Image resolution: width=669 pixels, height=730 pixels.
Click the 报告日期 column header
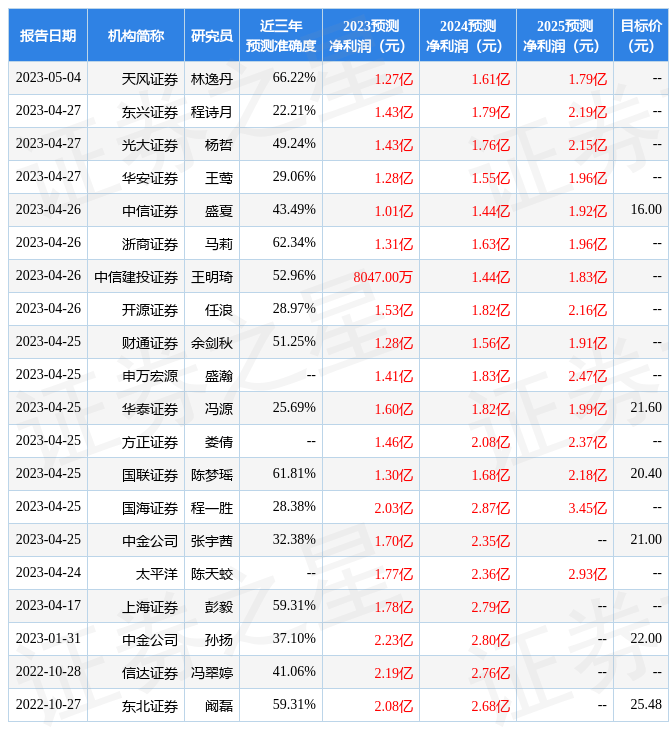point(48,36)
